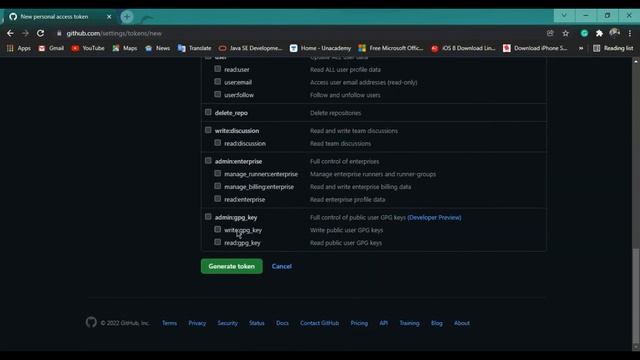This screenshot has width=640, height=360.
Task: Open the Home - Unacademy bookmark
Action: (320, 48)
